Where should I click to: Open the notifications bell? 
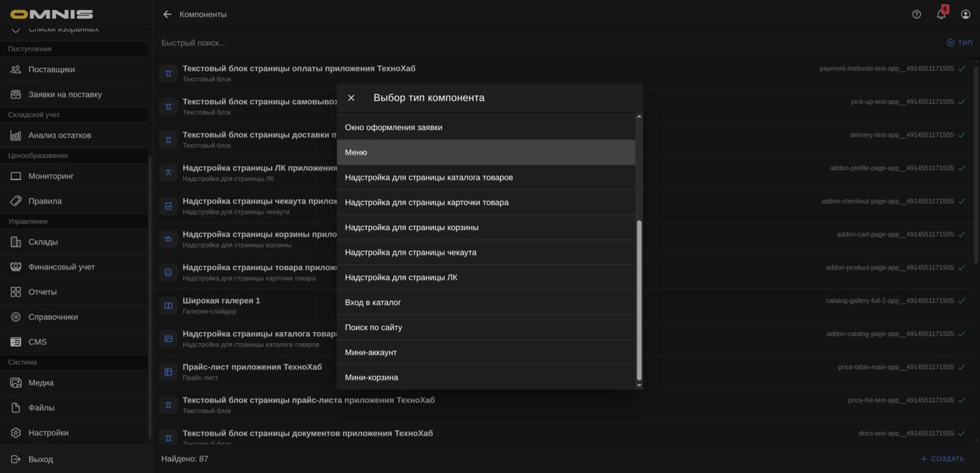click(x=941, y=14)
